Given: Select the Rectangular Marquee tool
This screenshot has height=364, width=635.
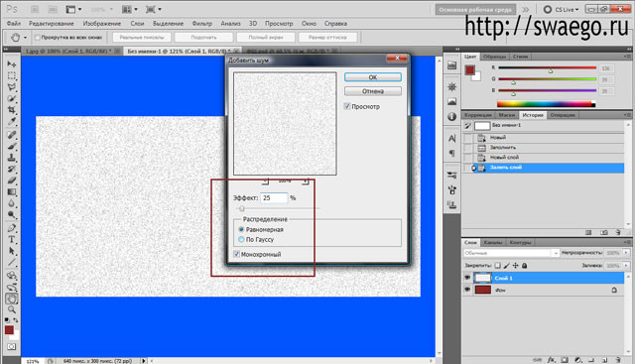Looking at the screenshot, I should point(12,75).
